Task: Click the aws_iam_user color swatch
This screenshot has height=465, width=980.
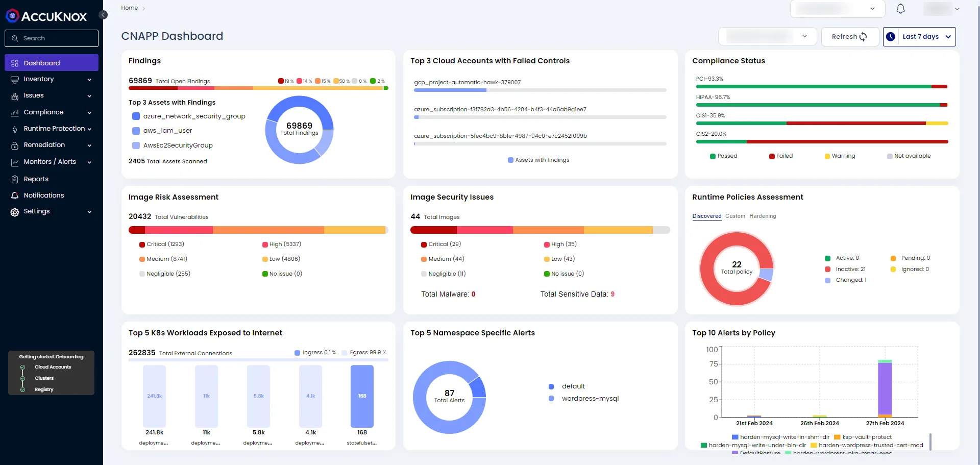Action: (136, 131)
